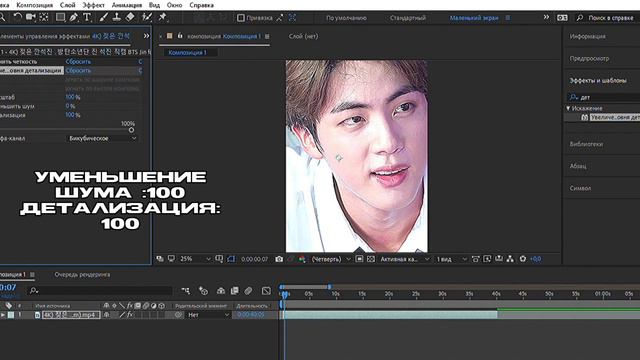The width and height of the screenshot is (640, 360).
Task: Expand the layer 1 disclosure triangle
Action: 3,315
